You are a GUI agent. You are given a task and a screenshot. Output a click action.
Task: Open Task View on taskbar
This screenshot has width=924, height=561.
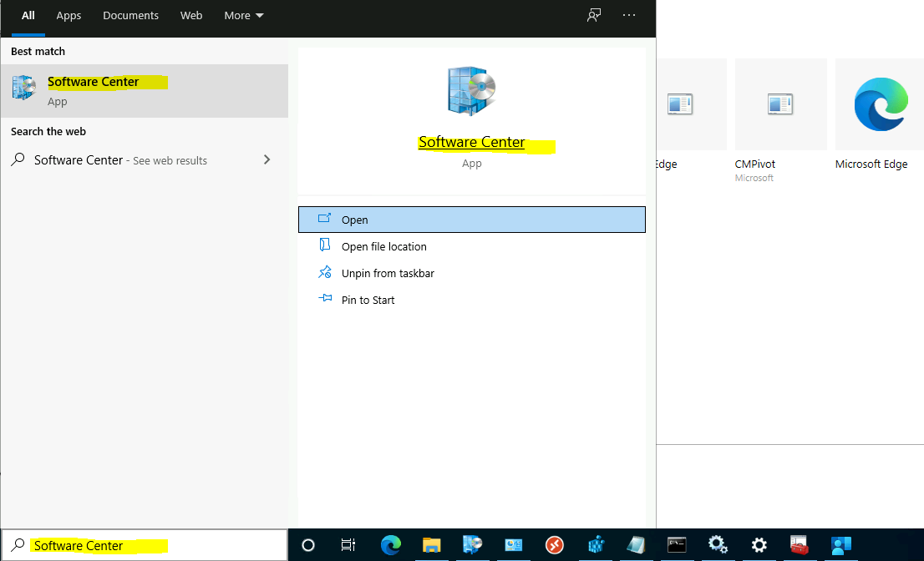pos(348,545)
